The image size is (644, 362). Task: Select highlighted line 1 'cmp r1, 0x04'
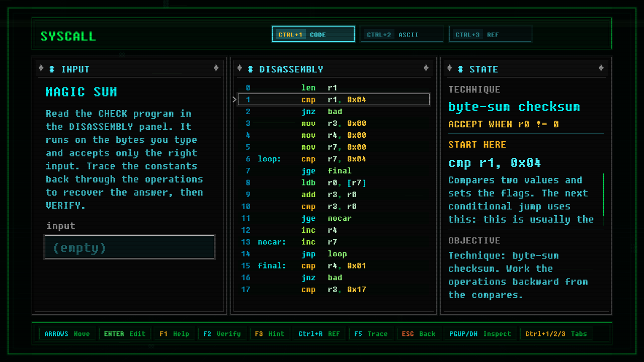(334, 100)
